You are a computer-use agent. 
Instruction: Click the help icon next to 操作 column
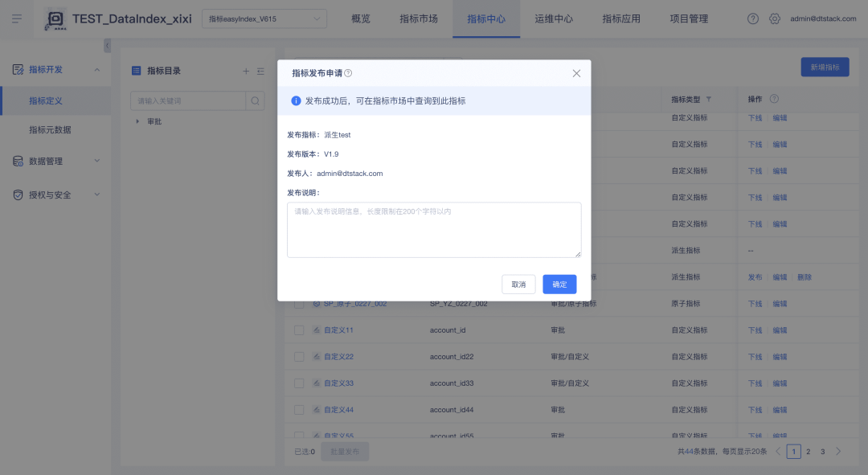point(775,99)
